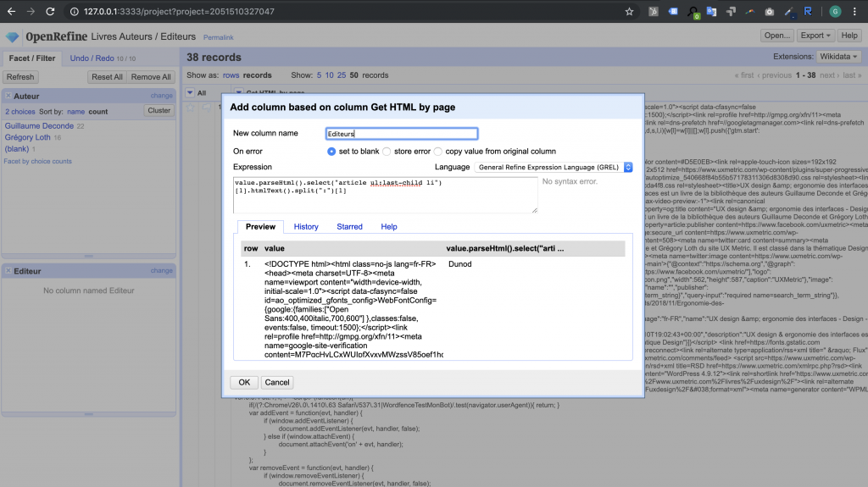This screenshot has width=868, height=487.
Task: Click change on the Auteur facet
Action: click(x=162, y=96)
